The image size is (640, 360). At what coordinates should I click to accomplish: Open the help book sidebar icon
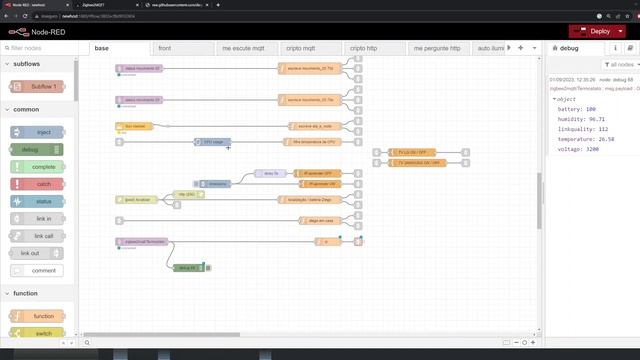(x=630, y=48)
